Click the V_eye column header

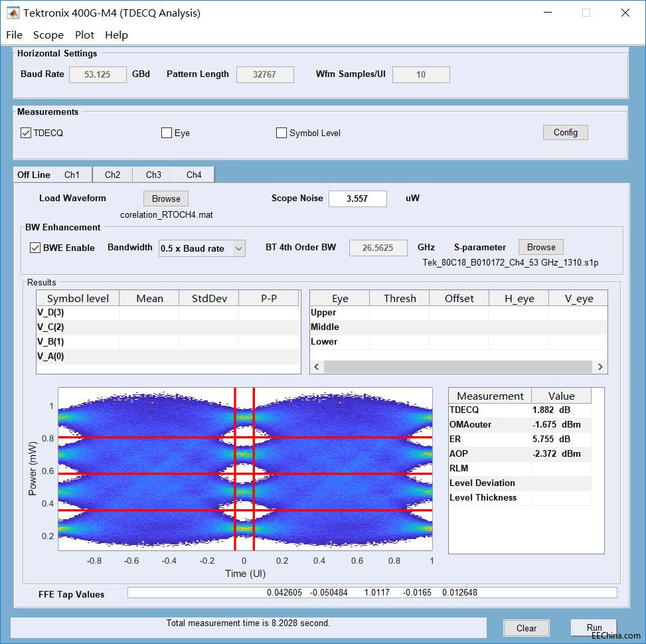578,298
